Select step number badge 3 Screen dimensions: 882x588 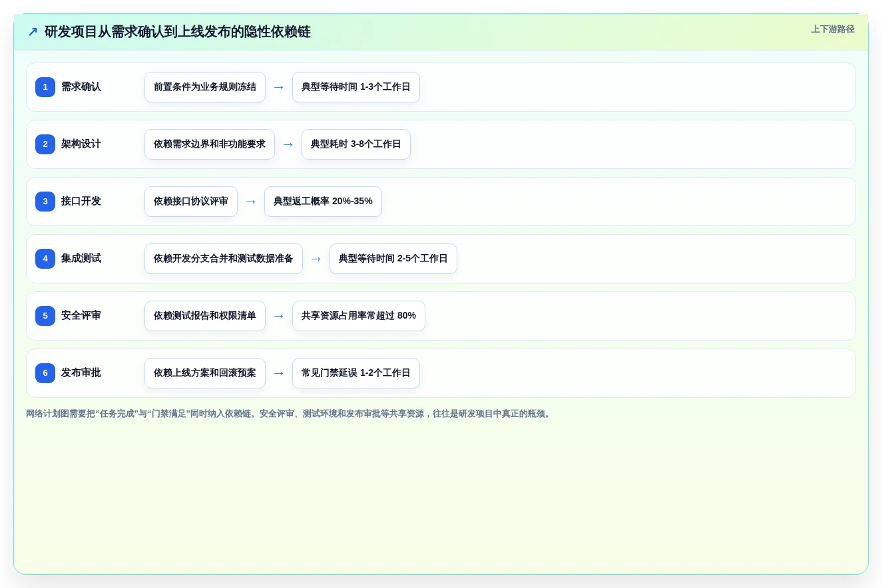pos(45,202)
